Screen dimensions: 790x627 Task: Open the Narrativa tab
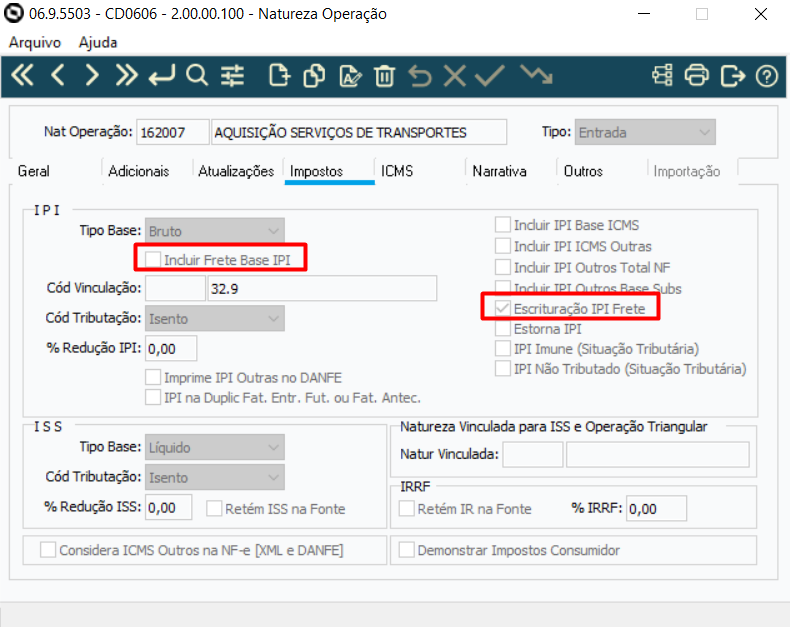pos(499,171)
